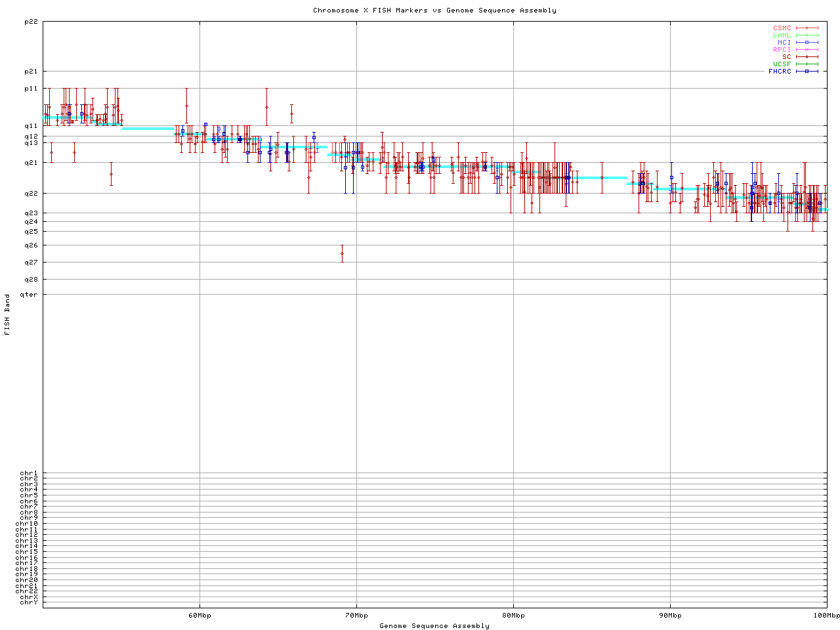The image size is (840, 630).
Task: Click the UCSF legend marker sample
Action: pyautogui.click(x=807, y=64)
